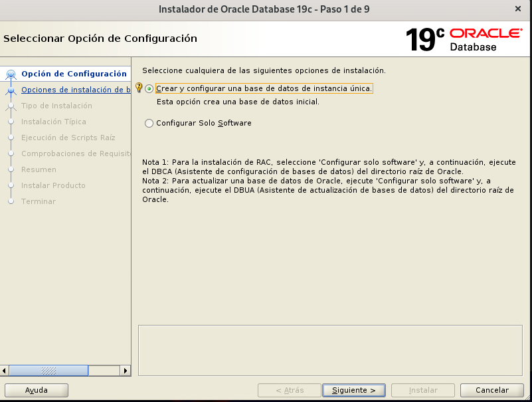Viewport: 532px width, 402px height.
Task: Select Crear y configurar una base de datos option
Action: pos(149,89)
